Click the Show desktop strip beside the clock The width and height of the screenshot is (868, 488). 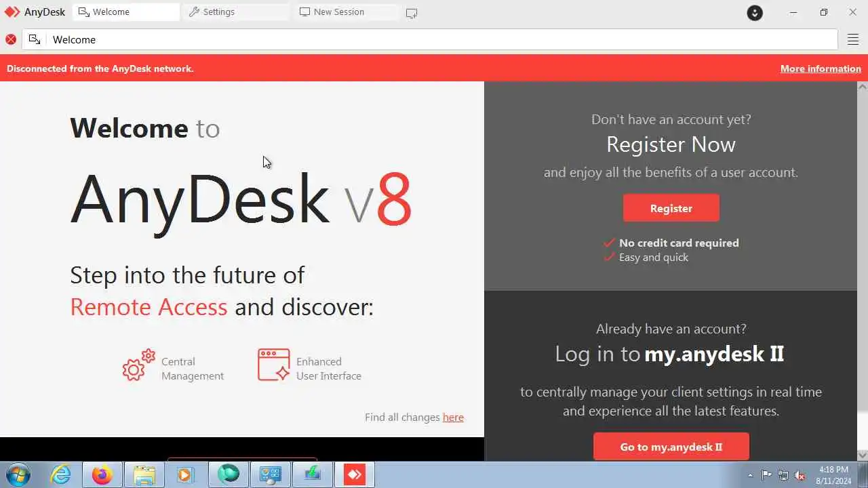pyautogui.click(x=863, y=475)
